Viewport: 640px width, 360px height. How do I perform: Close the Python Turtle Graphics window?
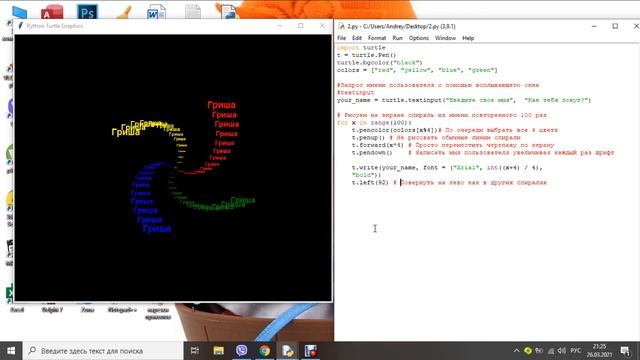tap(322, 26)
